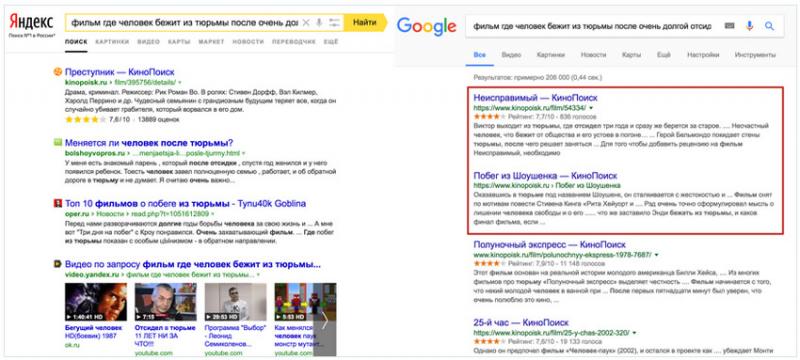Expand dropdown arrow after kinopoisk.ru film/395756 URL

(x=180, y=83)
